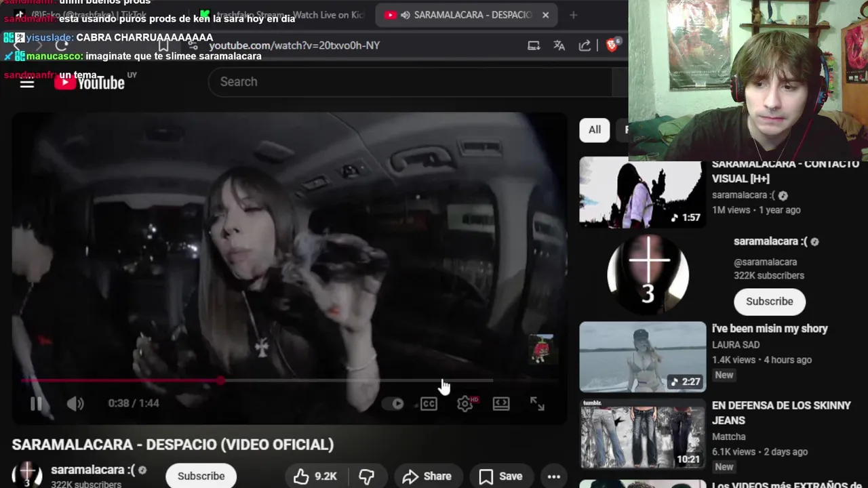Screen dimensions: 868x488
Task: Mute tab via the speaker icon on YouTube tab
Action: [x=406, y=15]
